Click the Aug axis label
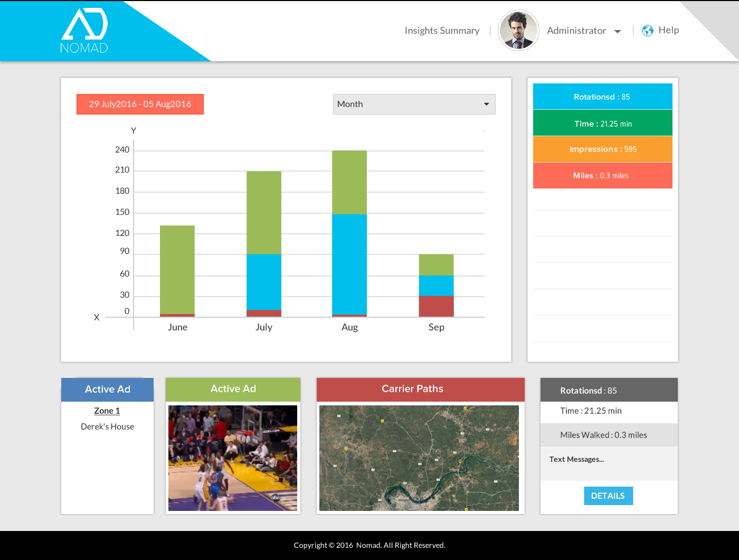The height and width of the screenshot is (560, 739). click(x=350, y=327)
